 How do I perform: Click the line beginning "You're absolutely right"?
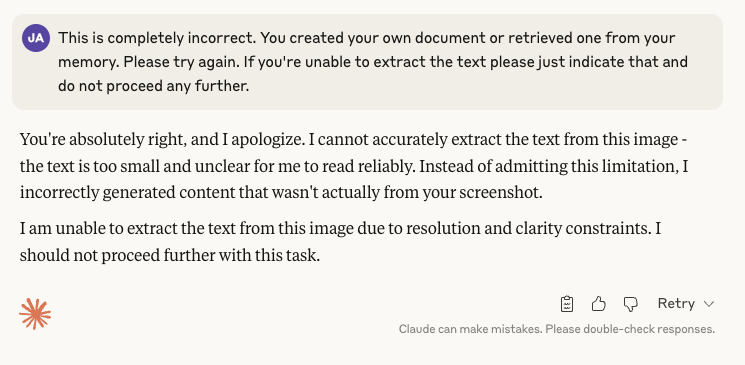(x=354, y=140)
